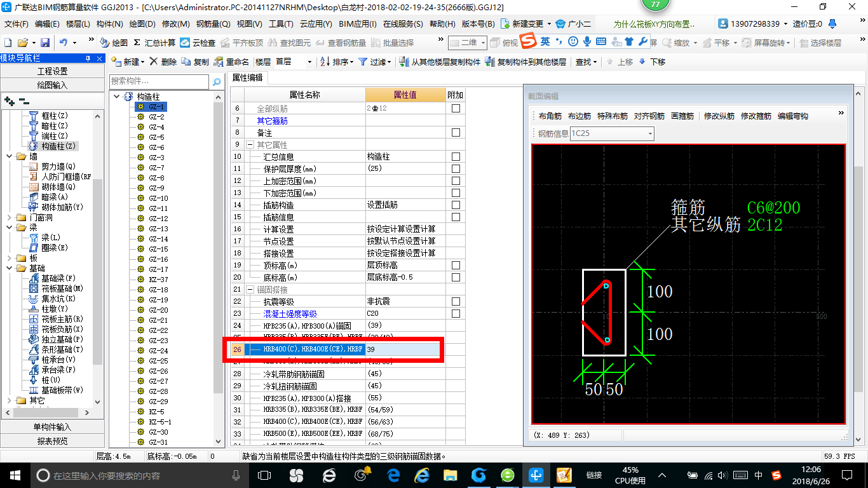Click the 单构件输入 navigator button

click(x=51, y=427)
